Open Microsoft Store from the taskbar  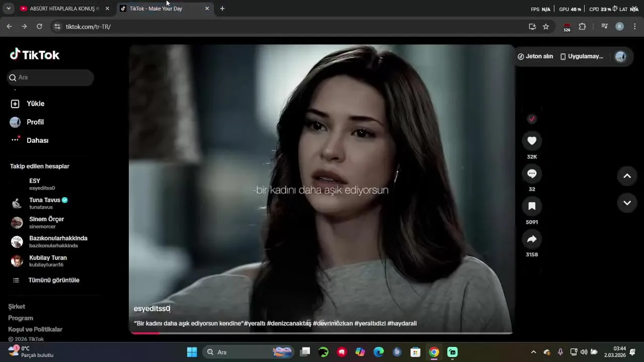point(415,352)
